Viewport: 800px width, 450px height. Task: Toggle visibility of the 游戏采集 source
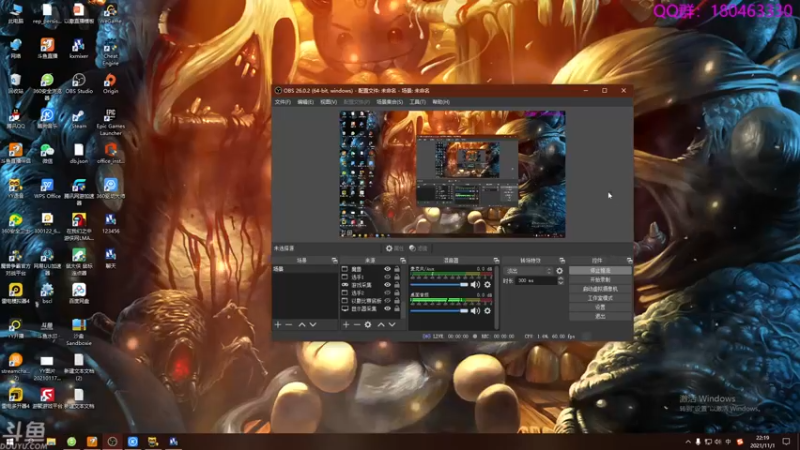(x=387, y=285)
